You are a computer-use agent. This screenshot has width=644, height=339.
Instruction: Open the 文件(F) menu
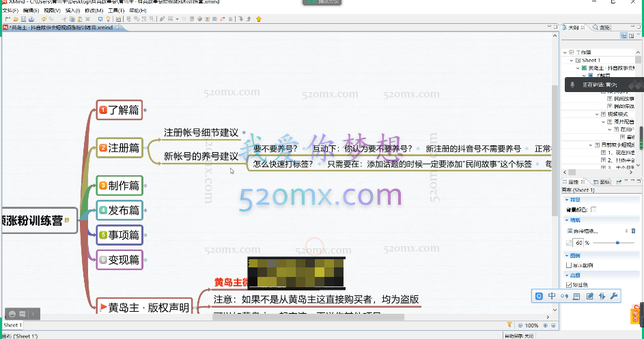coord(10,10)
